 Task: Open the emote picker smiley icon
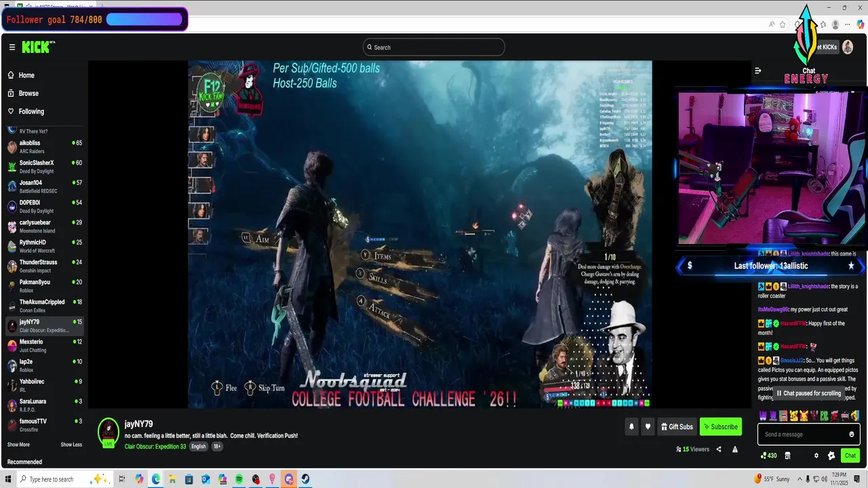pyautogui.click(x=852, y=434)
